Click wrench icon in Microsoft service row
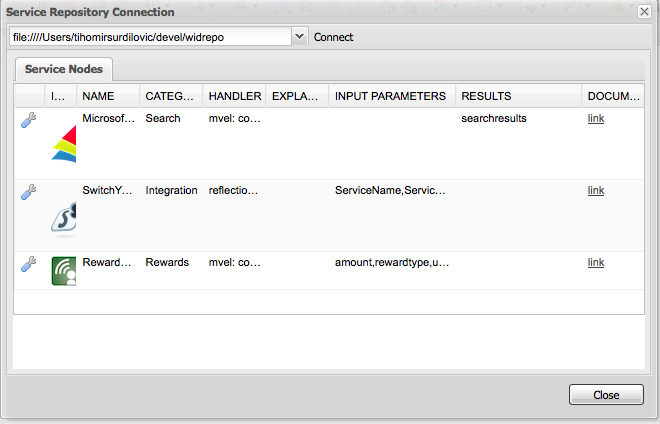This screenshot has width=660, height=424. pyautogui.click(x=29, y=119)
